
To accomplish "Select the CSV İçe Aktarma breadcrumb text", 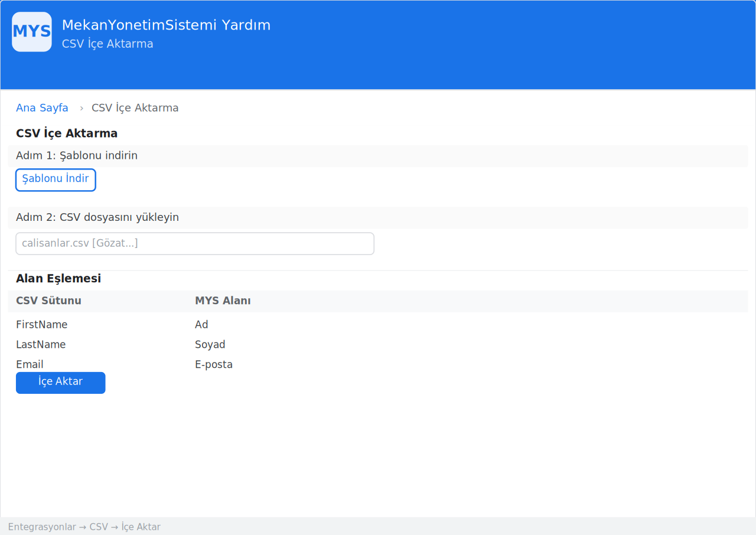I will coord(135,108).
